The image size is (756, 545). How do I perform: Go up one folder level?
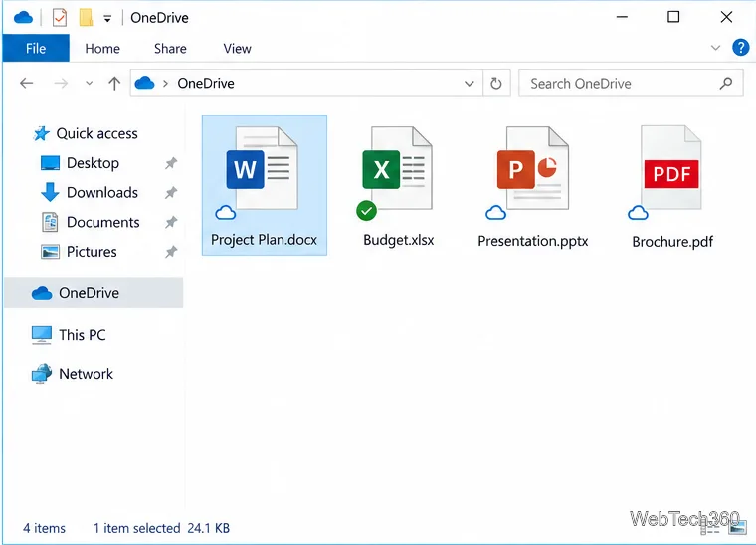point(114,83)
